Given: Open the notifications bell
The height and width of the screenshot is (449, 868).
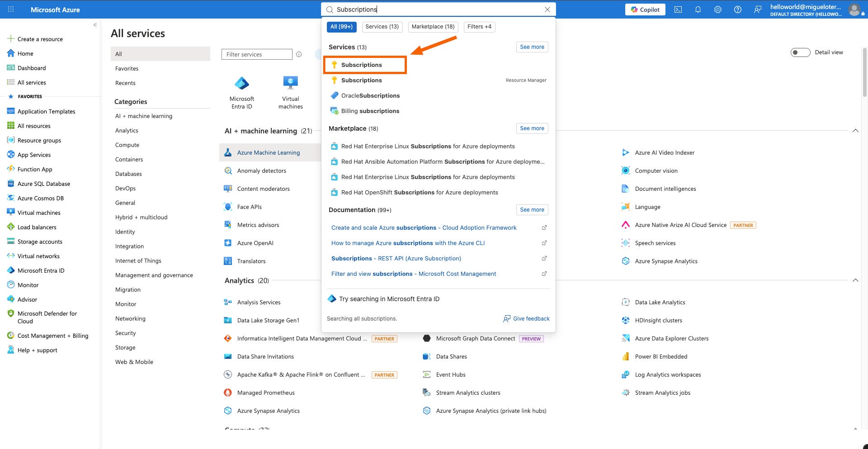Looking at the screenshot, I should point(698,9).
